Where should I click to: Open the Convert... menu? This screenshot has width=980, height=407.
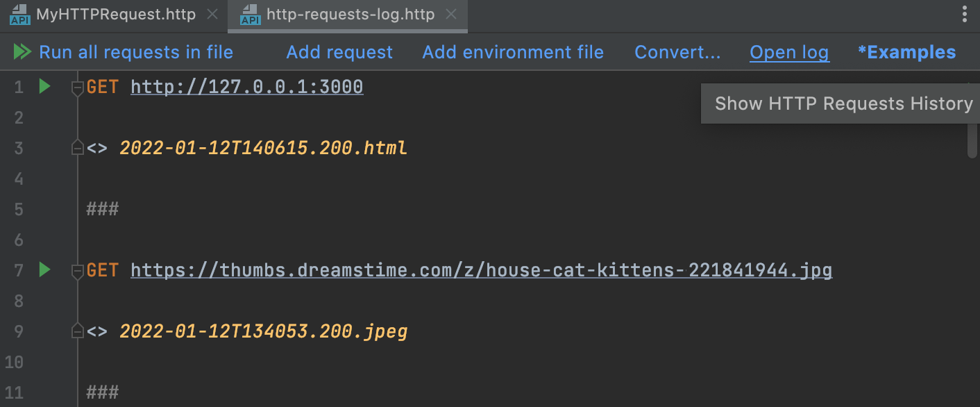click(677, 52)
